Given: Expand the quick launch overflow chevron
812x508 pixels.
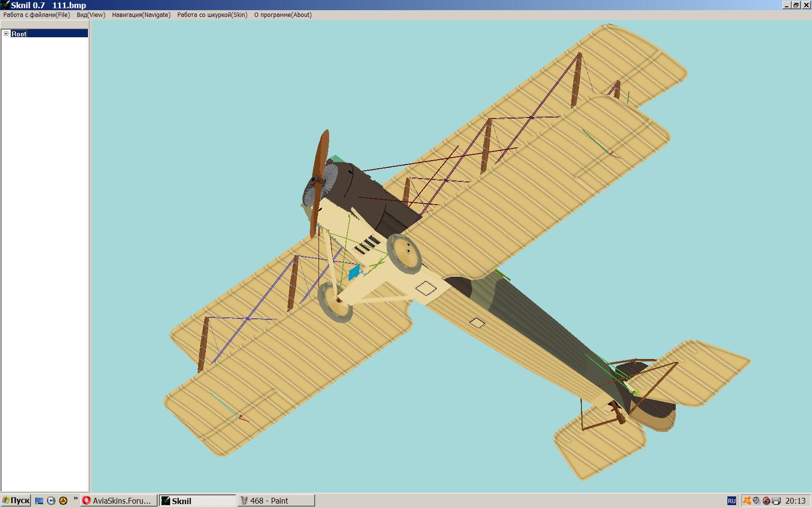Looking at the screenshot, I should point(75,499).
